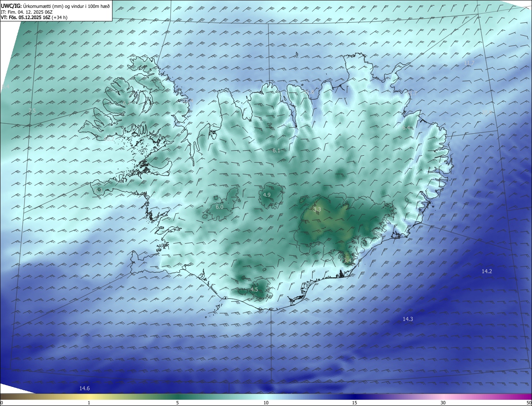Click the colorbar tick labeled 10

(266, 403)
